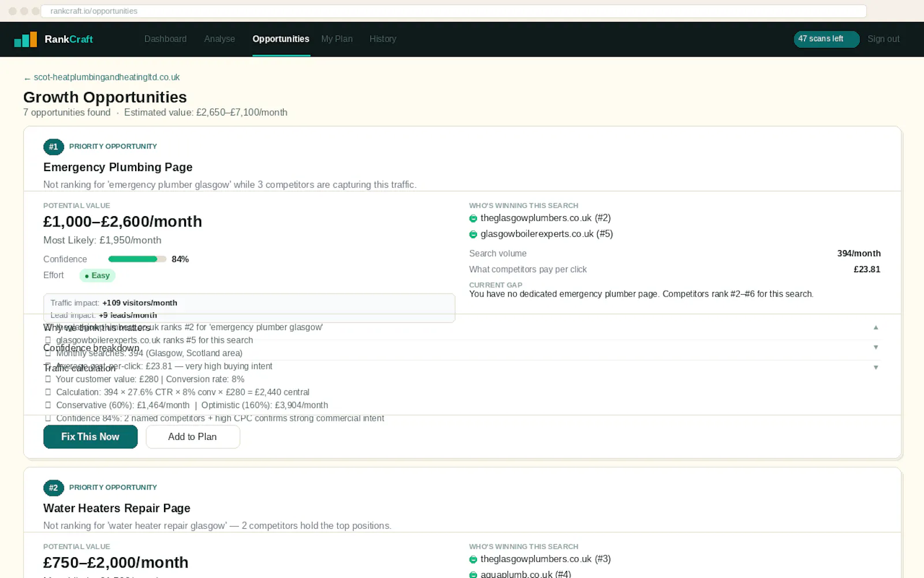
Task: Click the #1 priority badge
Action: click(x=53, y=147)
